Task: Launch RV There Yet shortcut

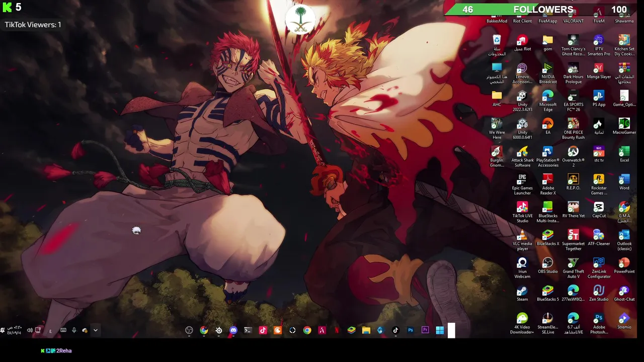Action: [x=573, y=210]
